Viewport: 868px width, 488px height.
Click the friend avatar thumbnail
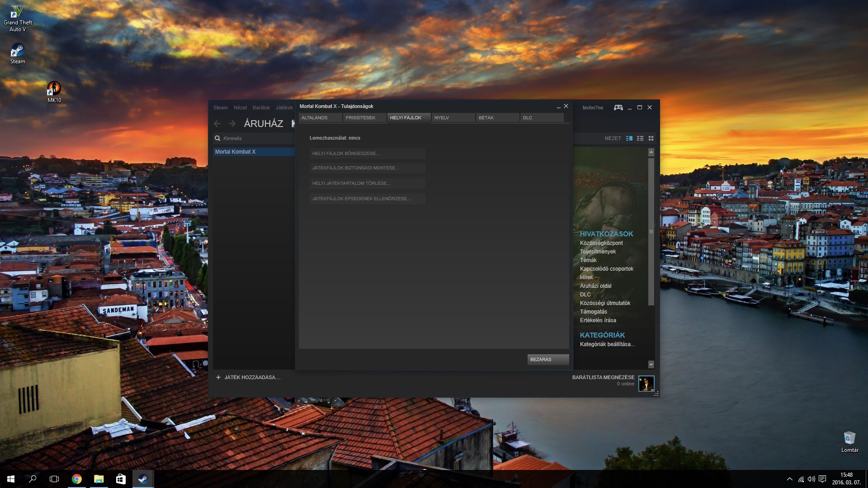pyautogui.click(x=646, y=384)
